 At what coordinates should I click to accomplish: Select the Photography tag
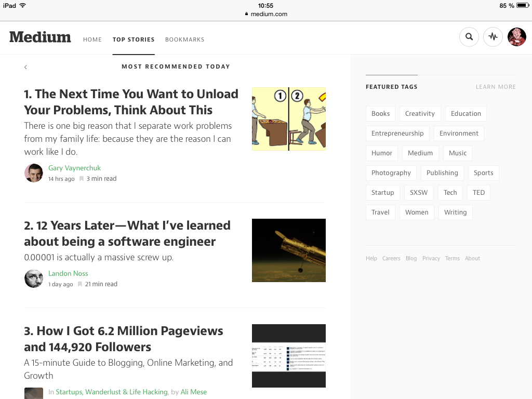391,173
